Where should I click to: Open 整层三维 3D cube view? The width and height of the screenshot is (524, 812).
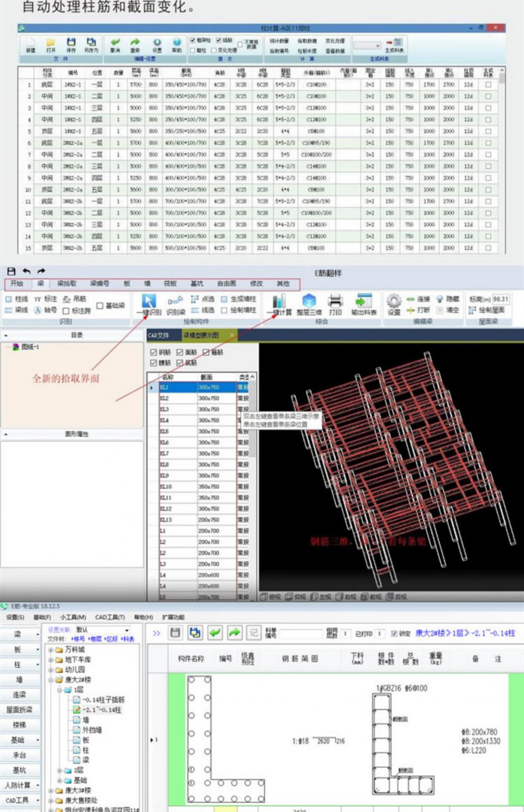pyautogui.click(x=309, y=301)
